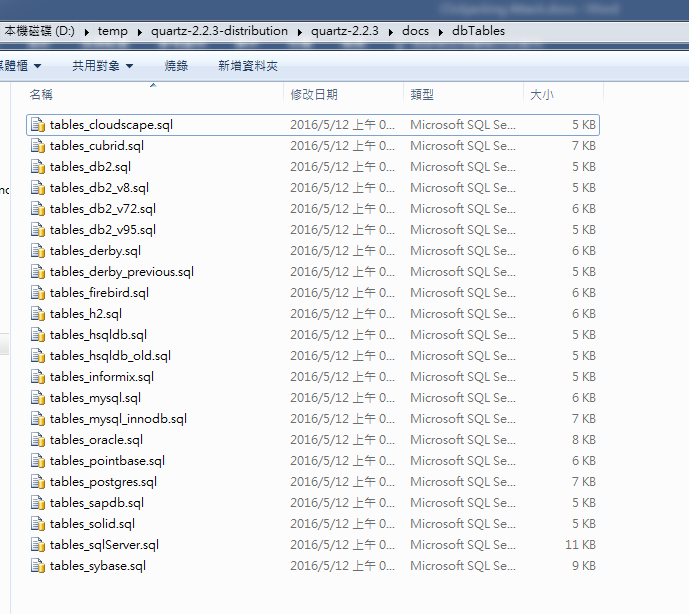Click the 9 KB size of tables_sybase.sql

(584, 566)
